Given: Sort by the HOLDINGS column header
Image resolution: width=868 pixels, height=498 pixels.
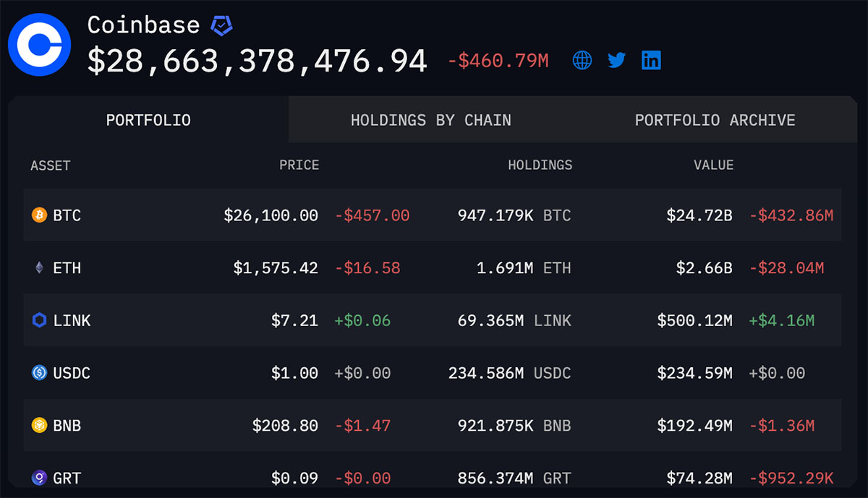Looking at the screenshot, I should click(540, 166).
